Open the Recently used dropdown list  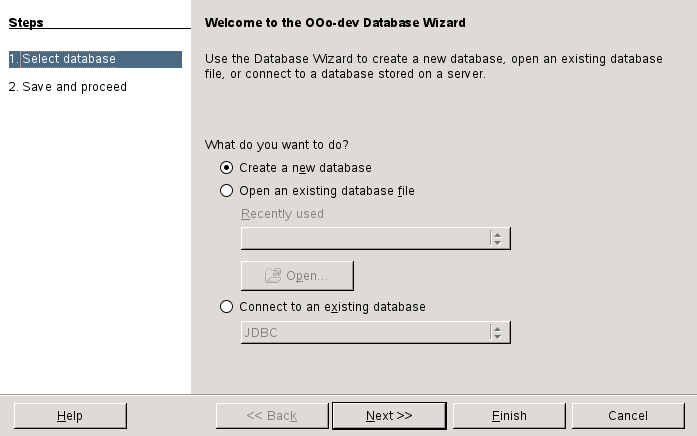point(366,238)
